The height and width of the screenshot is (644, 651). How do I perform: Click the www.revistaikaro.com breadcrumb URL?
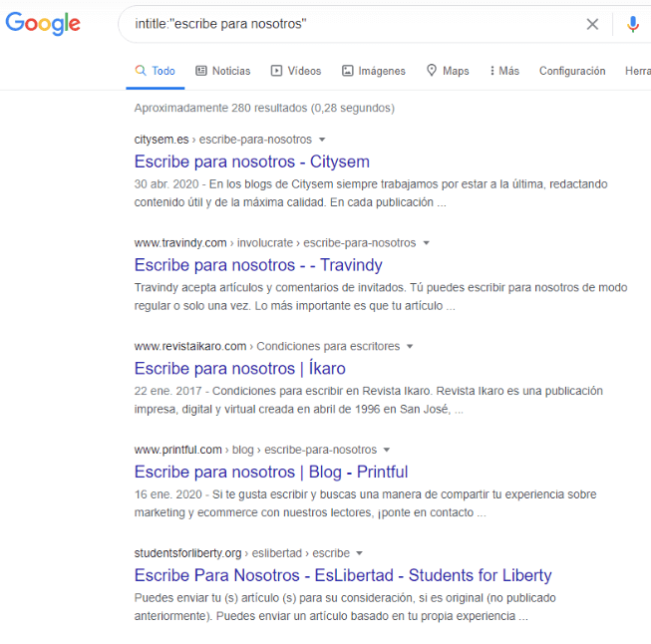267,346
